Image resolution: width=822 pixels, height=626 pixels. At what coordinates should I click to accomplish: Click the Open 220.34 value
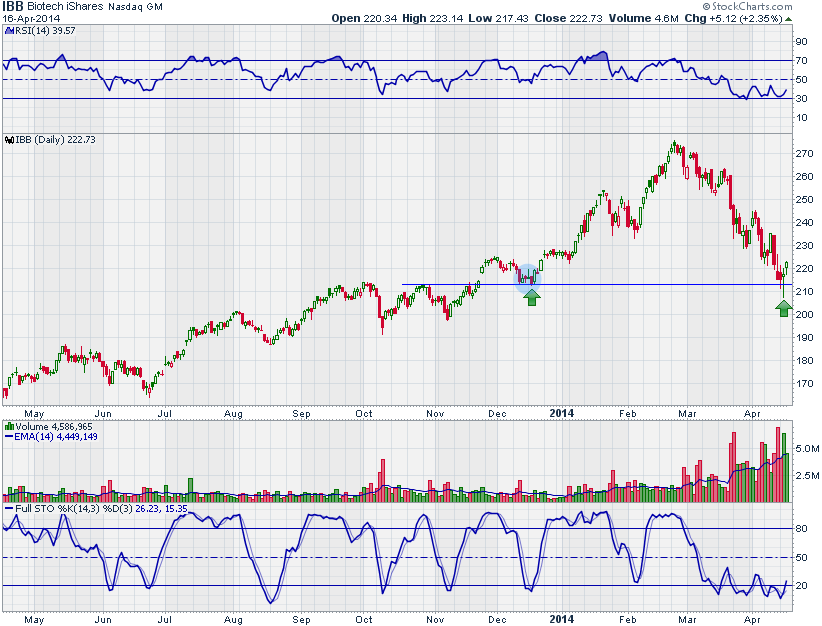coord(364,18)
